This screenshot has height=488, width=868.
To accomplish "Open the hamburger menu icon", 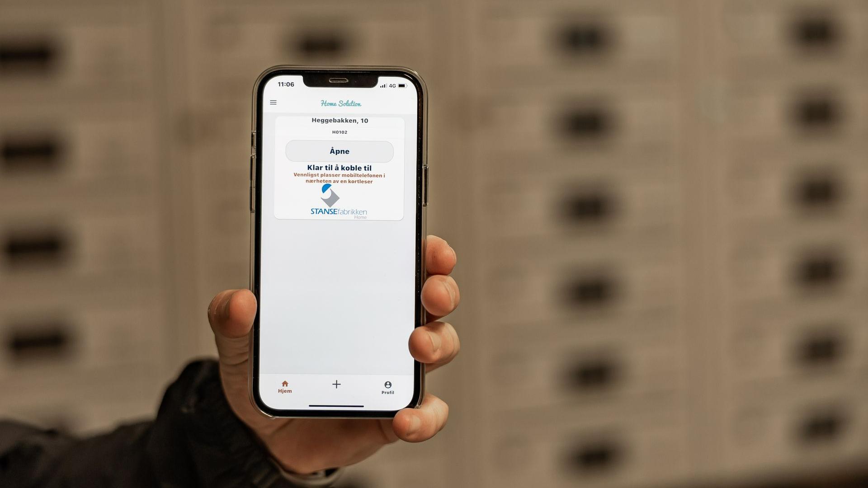I will pos(274,103).
